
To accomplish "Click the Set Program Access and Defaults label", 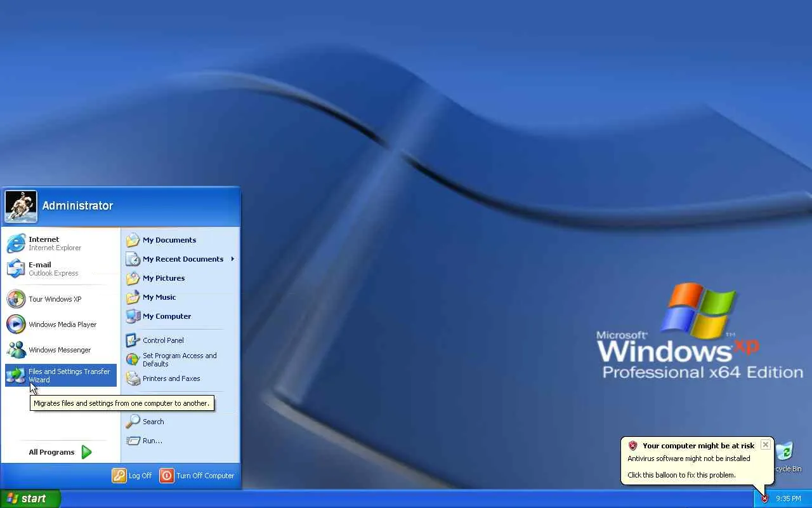I will point(180,359).
